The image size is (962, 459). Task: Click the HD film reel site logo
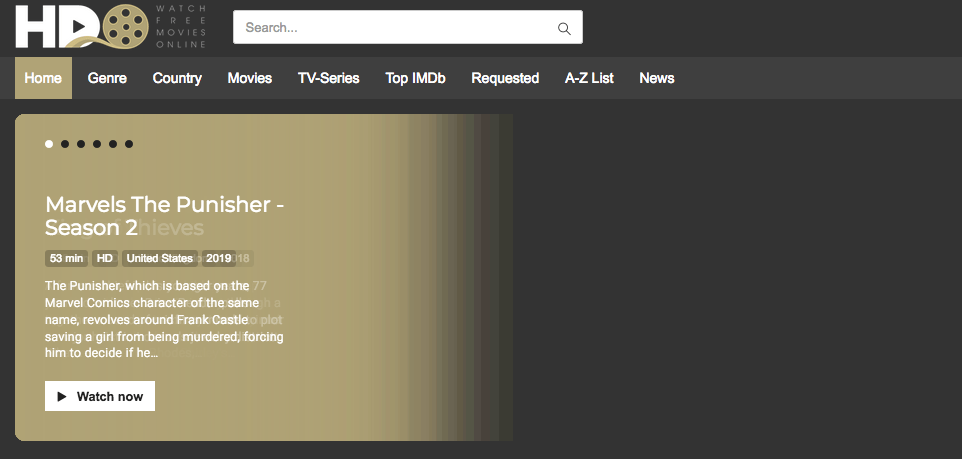pyautogui.click(x=82, y=26)
